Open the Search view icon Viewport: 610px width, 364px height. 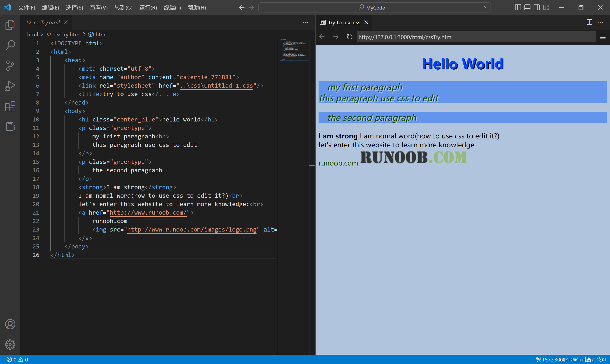point(10,45)
